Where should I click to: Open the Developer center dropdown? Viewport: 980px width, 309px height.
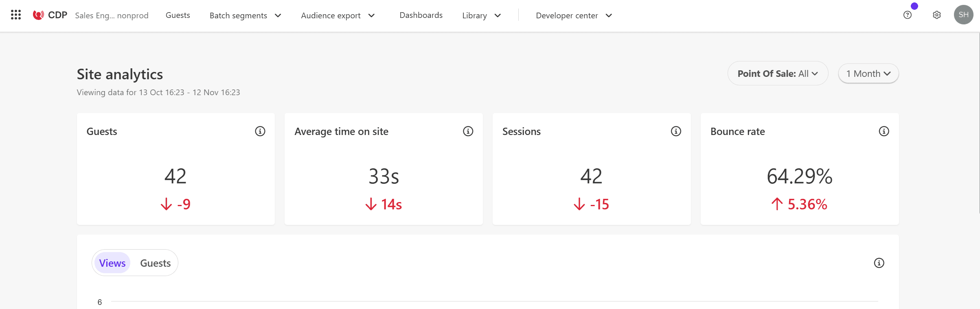click(x=574, y=15)
